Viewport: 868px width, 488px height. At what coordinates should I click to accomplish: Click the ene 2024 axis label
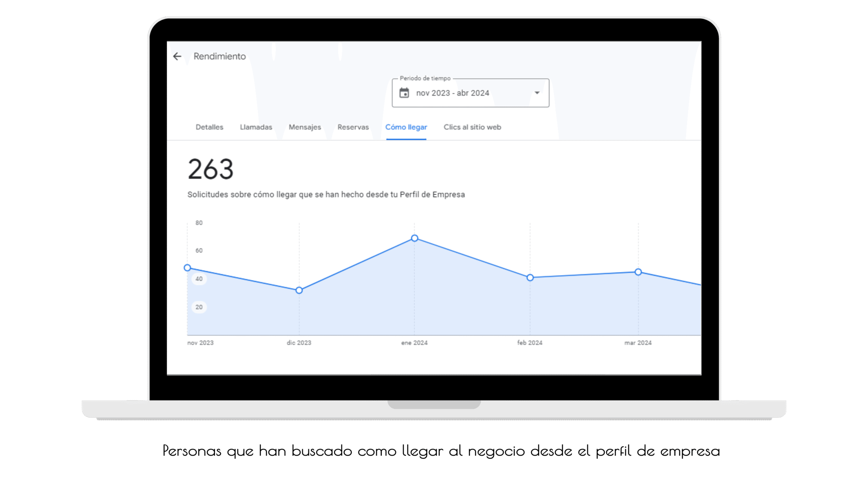pos(414,343)
